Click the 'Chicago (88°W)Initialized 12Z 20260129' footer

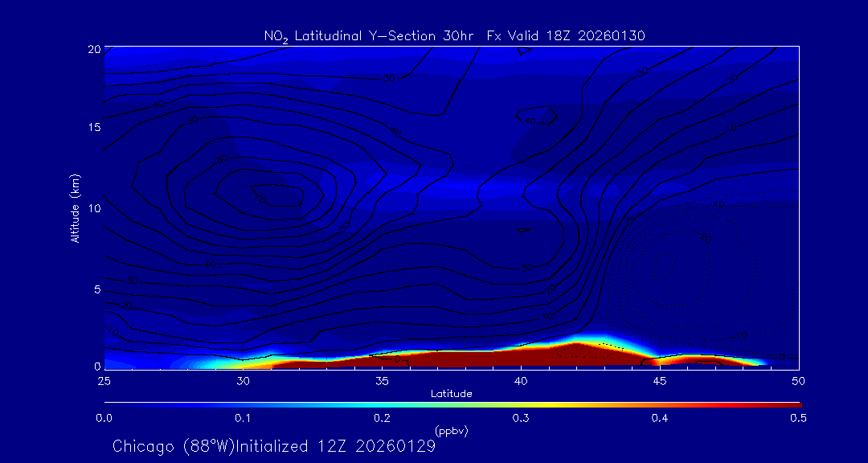[274, 446]
